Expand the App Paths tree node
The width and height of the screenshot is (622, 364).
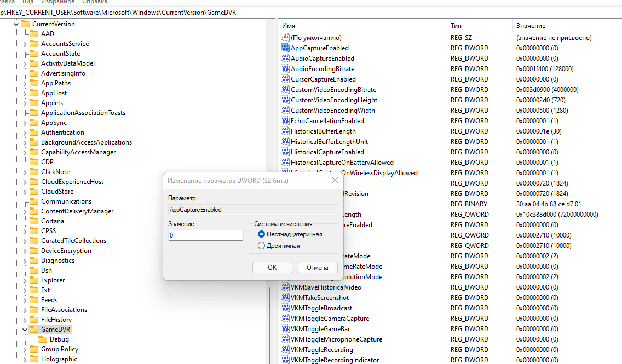(x=25, y=83)
